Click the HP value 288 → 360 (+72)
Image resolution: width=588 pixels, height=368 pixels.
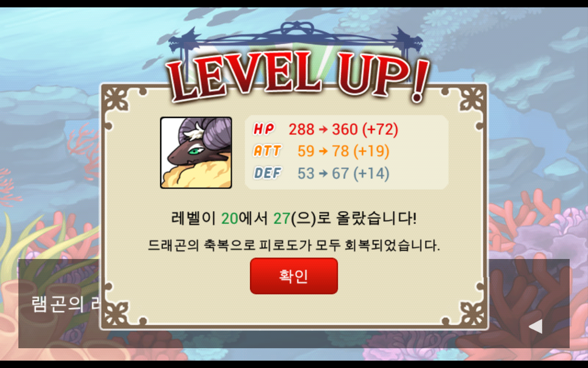pyautogui.click(x=343, y=130)
